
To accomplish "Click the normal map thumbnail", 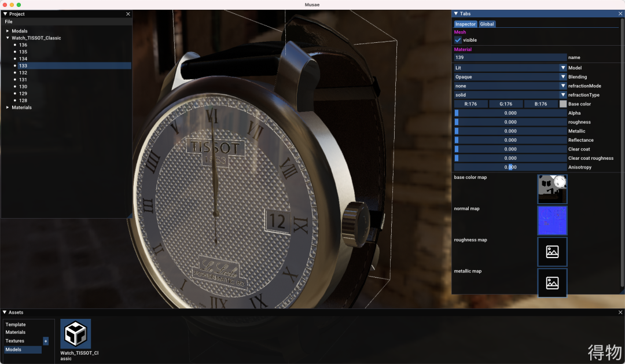I will (x=552, y=220).
